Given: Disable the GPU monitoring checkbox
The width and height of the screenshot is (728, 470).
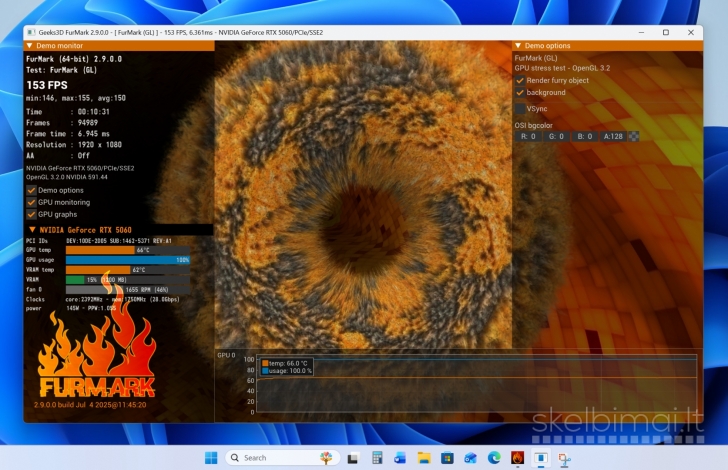Looking at the screenshot, I should (x=31, y=202).
